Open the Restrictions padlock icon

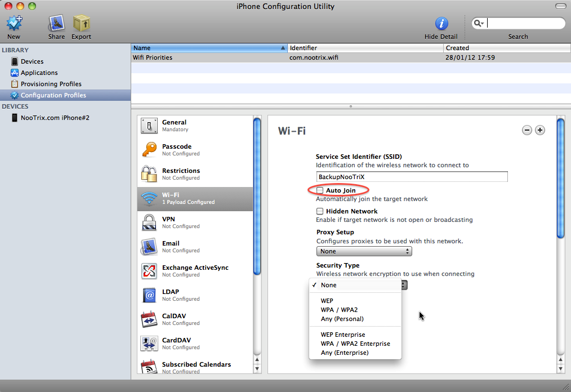(x=149, y=174)
